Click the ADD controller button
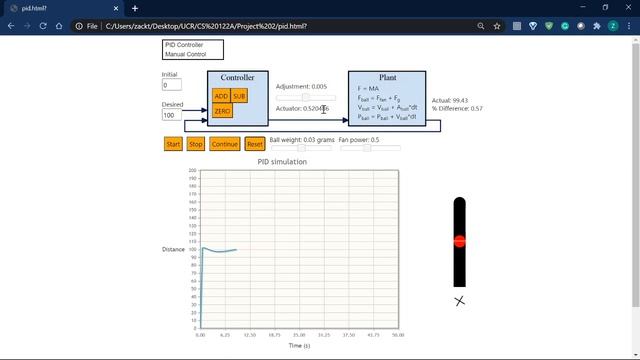This screenshot has height=360, width=640. coord(221,96)
